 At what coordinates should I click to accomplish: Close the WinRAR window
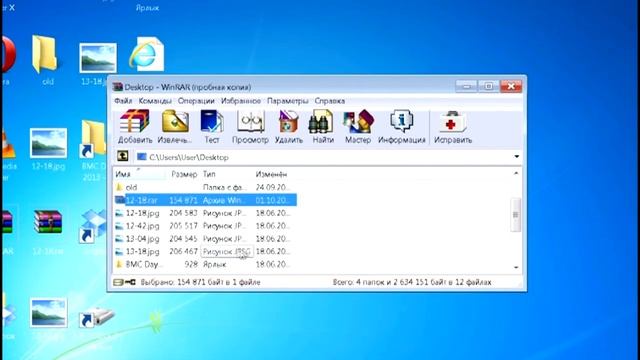(x=511, y=86)
